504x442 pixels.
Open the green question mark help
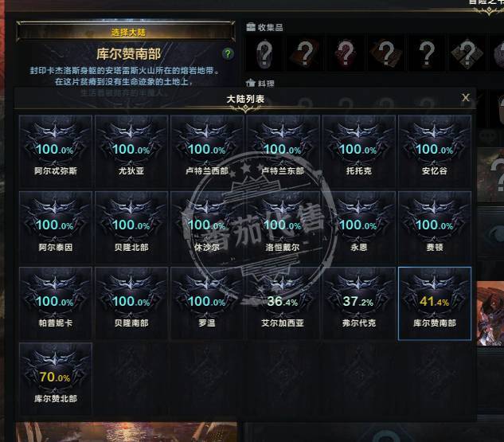[x=228, y=53]
